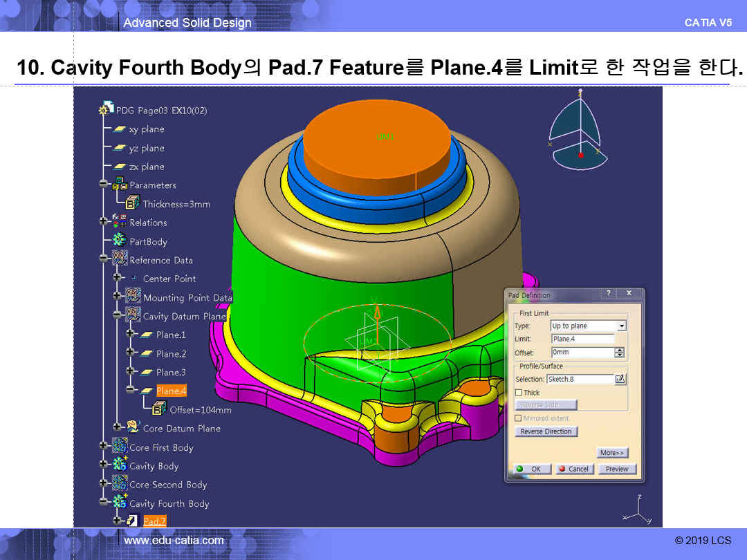
Task: Enable the Thick checkbox
Action: (x=519, y=393)
